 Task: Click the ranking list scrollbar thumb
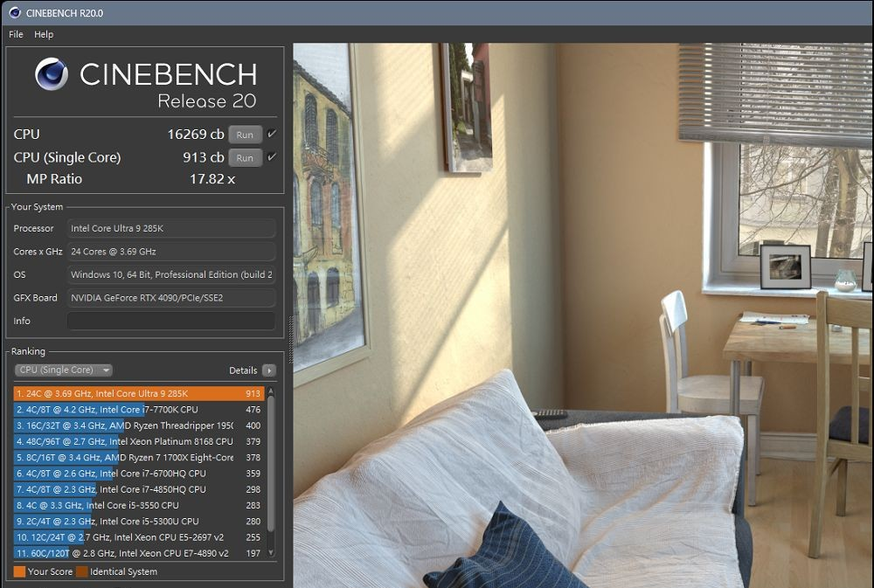coord(271,463)
